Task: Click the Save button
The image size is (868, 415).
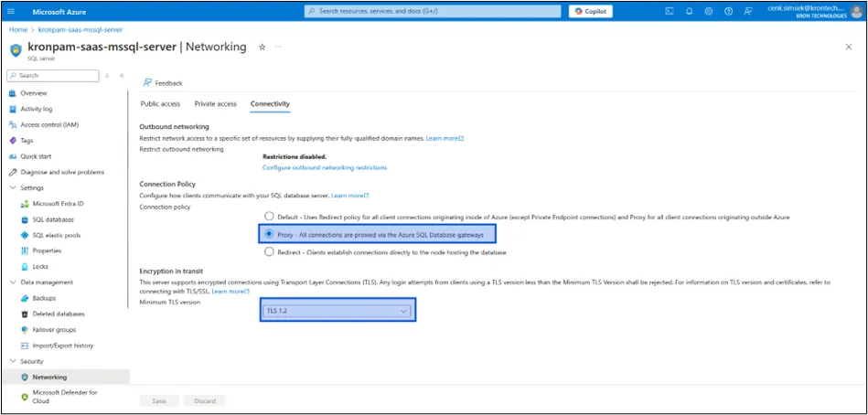Action: (159, 400)
